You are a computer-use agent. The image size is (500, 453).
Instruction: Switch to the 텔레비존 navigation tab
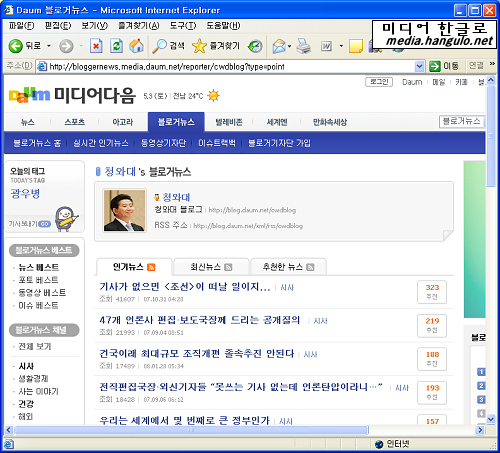click(x=229, y=122)
